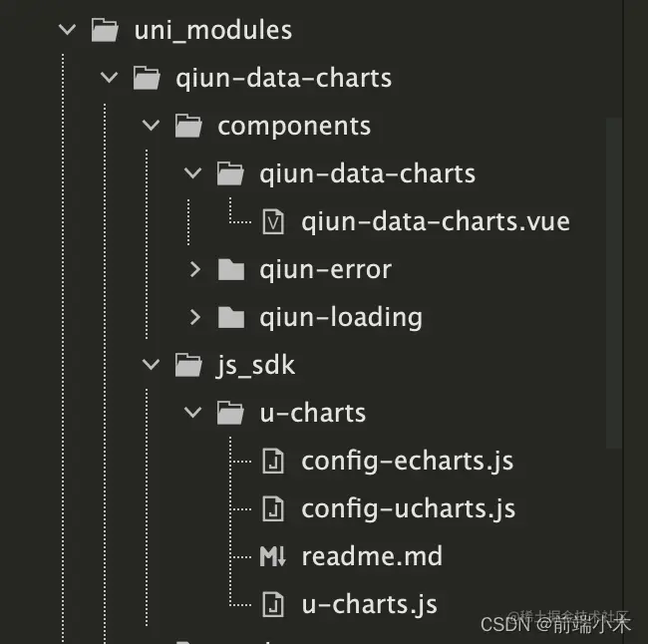Viewport: 648px width, 644px height.
Task: Expand the qiun-loading folder arrow
Action: point(195,317)
